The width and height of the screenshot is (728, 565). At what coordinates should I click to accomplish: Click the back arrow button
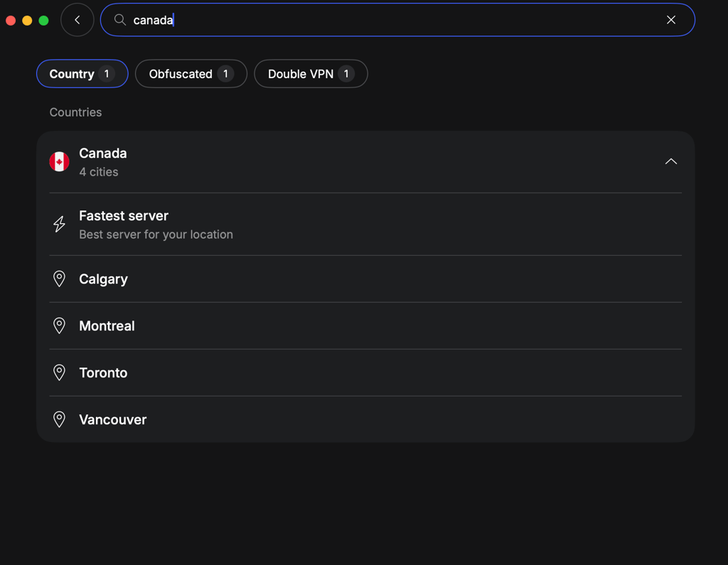coord(77,20)
